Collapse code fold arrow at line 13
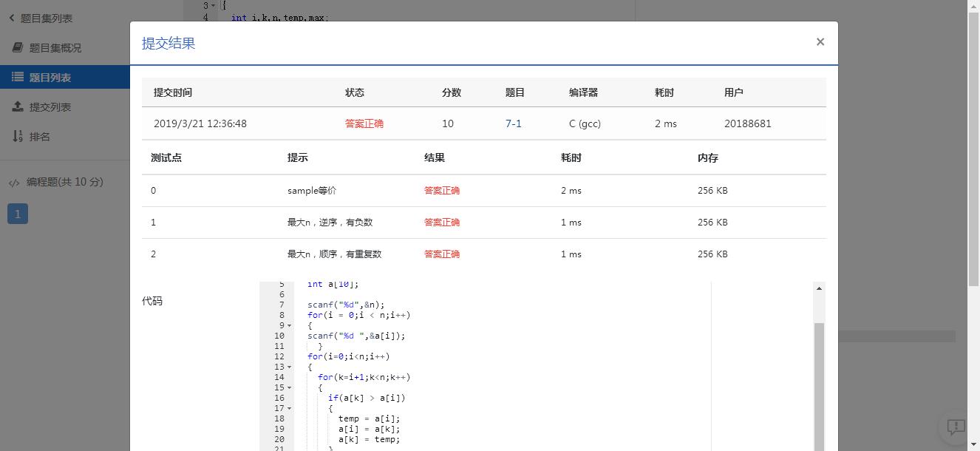The image size is (980, 451). point(289,367)
